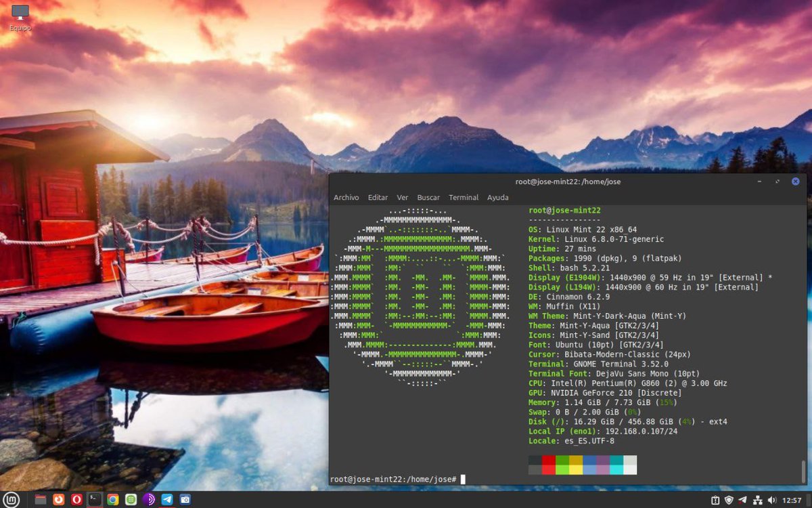Launch Opera browser from the taskbar
This screenshot has width=812, height=508.
coord(77,500)
